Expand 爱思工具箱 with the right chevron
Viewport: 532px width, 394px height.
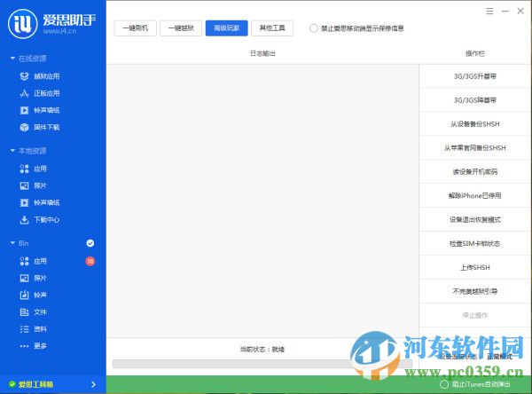coord(93,384)
